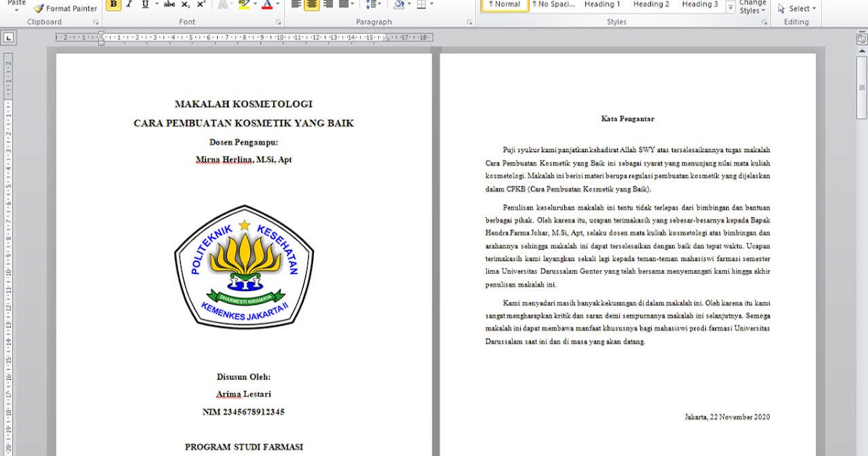Toggle italic formatting
868x456 pixels.
tap(129, 4)
